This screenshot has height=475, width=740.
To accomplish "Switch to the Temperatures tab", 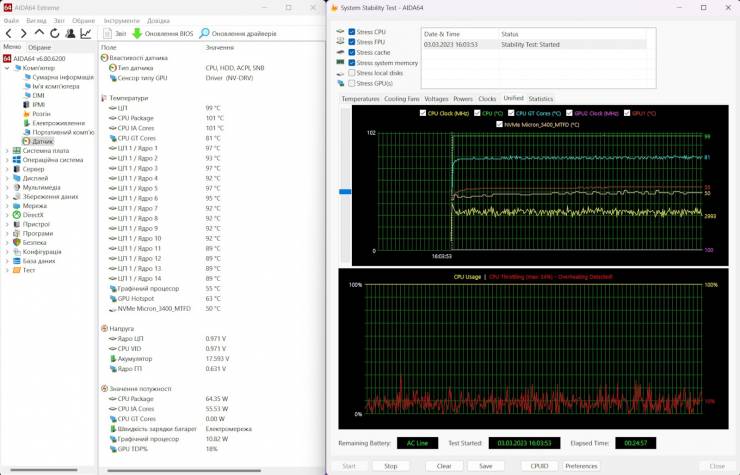I will coord(360,99).
